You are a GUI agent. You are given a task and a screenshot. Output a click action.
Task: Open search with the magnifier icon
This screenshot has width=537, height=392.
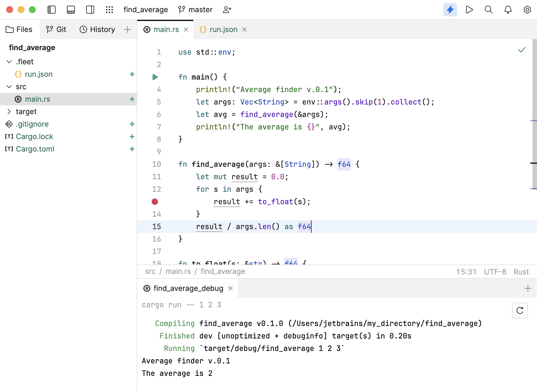coord(489,10)
